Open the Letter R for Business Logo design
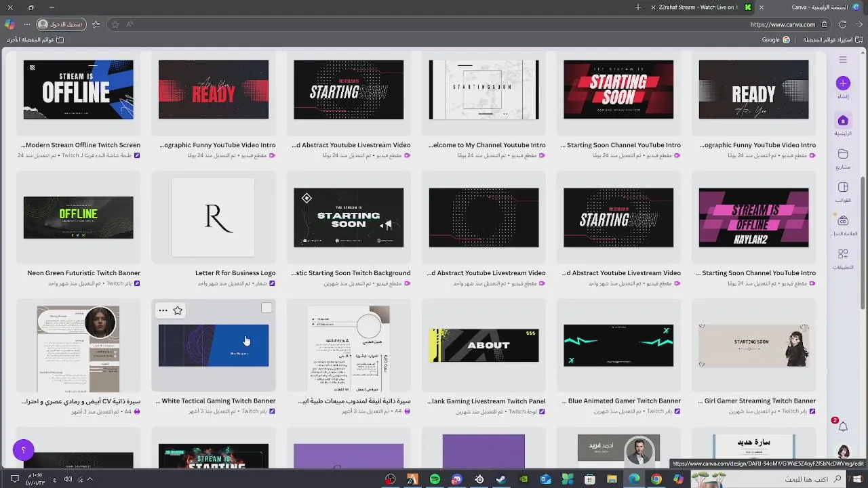 coord(214,218)
